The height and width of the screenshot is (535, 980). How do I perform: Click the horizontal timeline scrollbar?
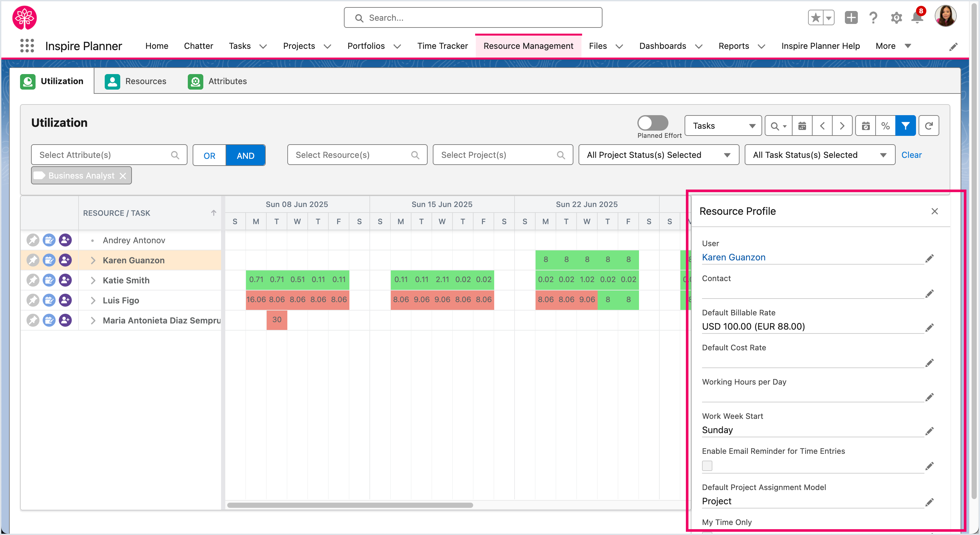350,505
